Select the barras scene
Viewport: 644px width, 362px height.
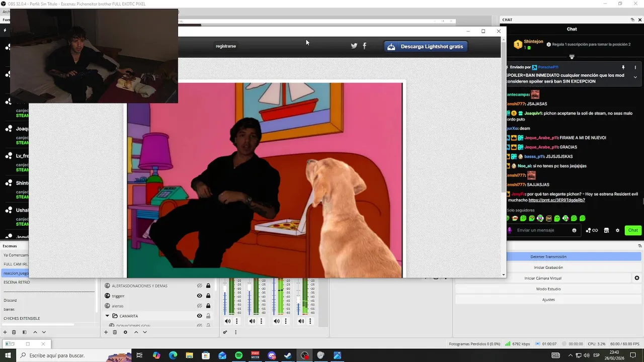tap(9, 309)
